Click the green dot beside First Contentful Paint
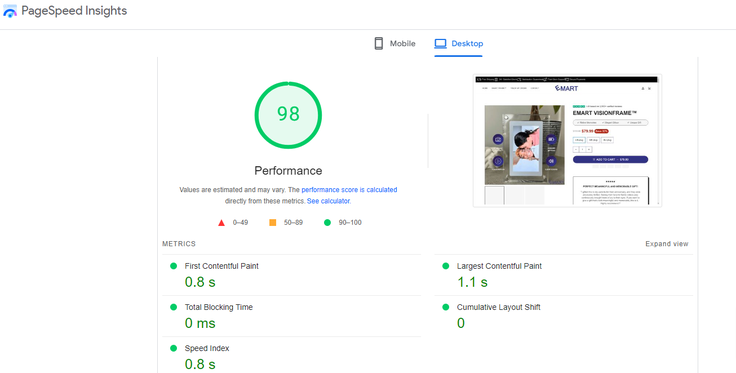Viewport: 736px width, 373px height. [174, 266]
